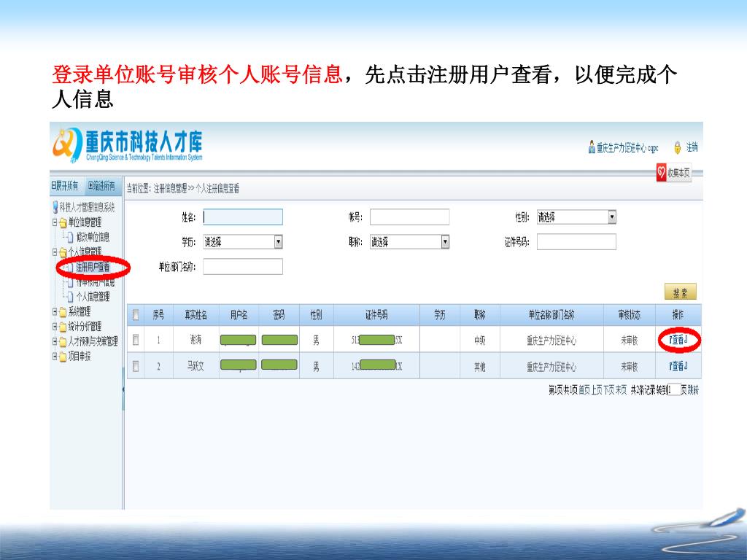This screenshot has height=560, width=747.
Task: Click the 缩进所有 tab
Action: click(x=102, y=186)
